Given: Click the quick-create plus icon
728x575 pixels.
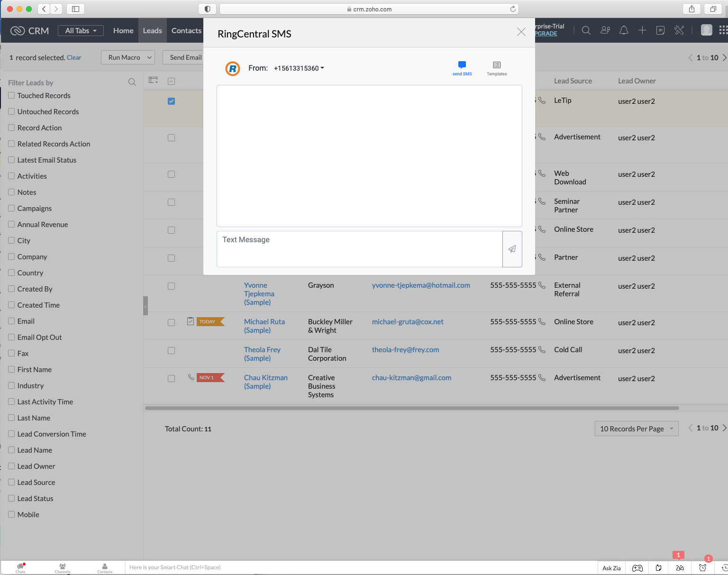Looking at the screenshot, I should [642, 30].
